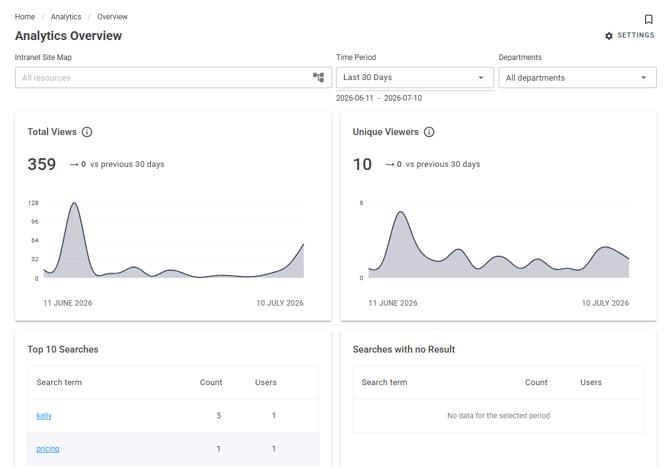
Task: Click Users header in Searches with no Result
Action: [x=591, y=382]
